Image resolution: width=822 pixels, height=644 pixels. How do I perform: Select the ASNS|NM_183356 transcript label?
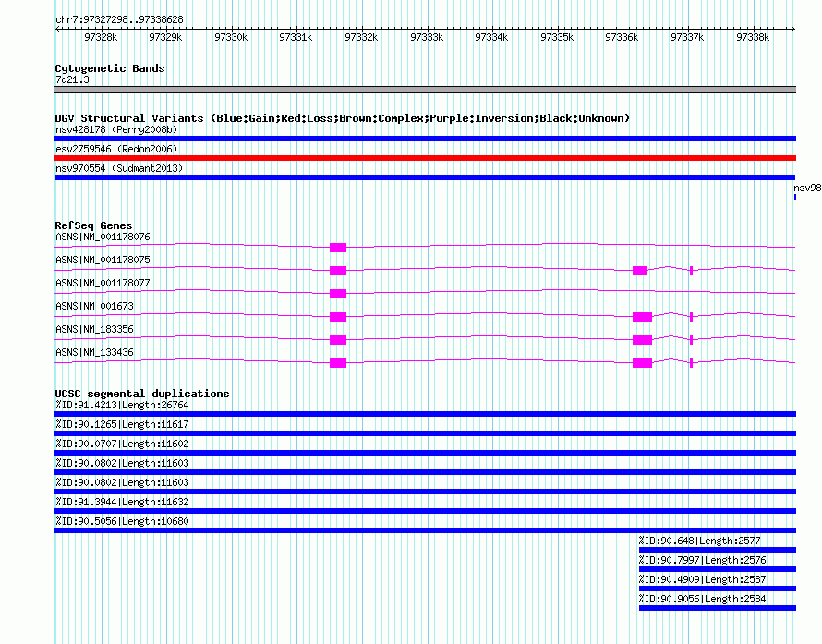[94, 329]
